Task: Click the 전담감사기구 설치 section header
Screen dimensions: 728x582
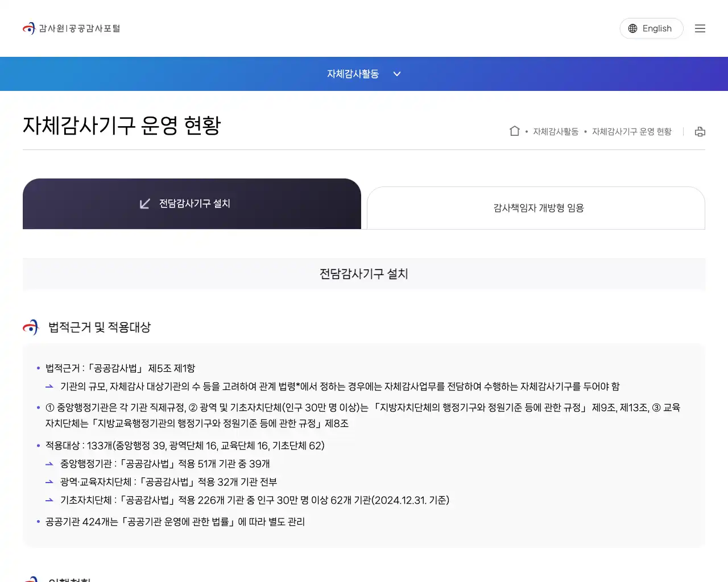Action: [364, 274]
